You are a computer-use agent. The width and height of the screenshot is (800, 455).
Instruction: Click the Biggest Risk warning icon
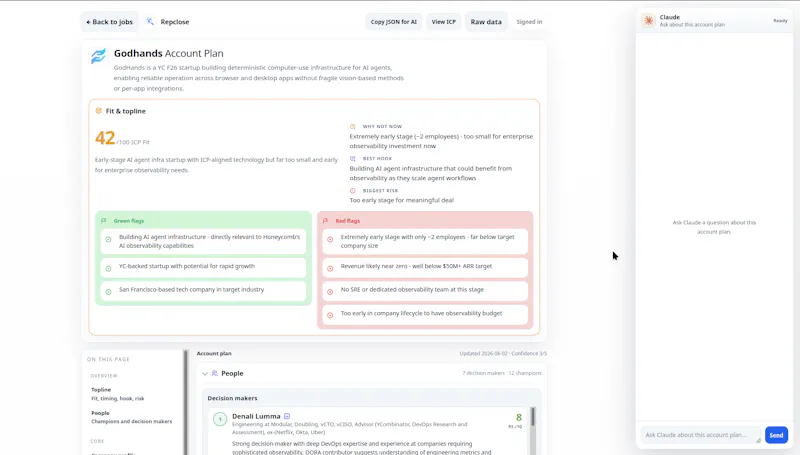353,191
